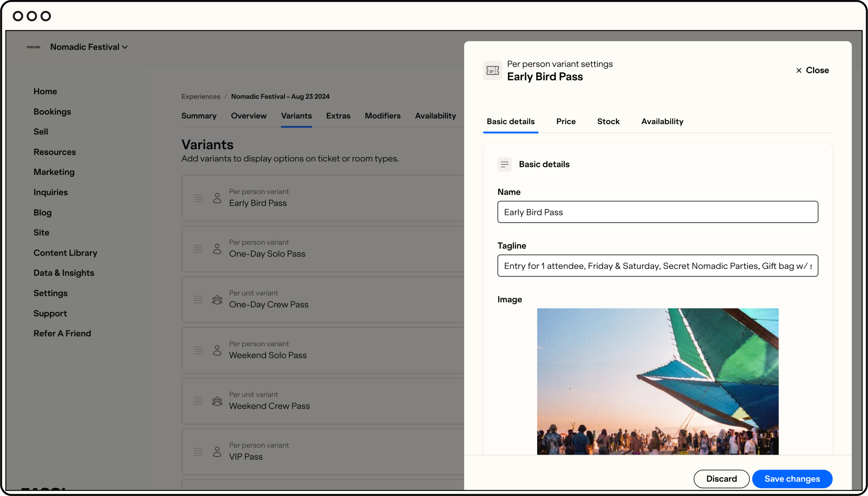The width and height of the screenshot is (868, 496).
Task: Click group icon beside One-Day Crew Pass
Action: click(x=217, y=299)
